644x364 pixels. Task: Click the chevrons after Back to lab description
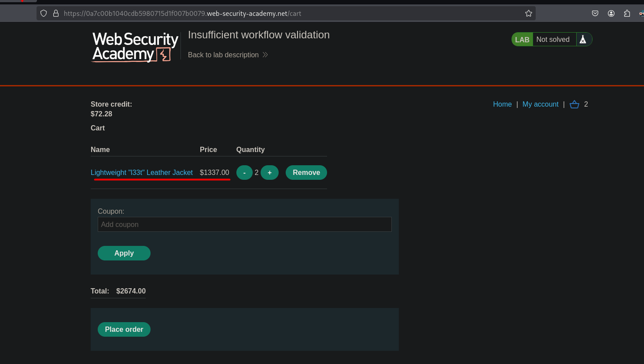click(x=265, y=55)
